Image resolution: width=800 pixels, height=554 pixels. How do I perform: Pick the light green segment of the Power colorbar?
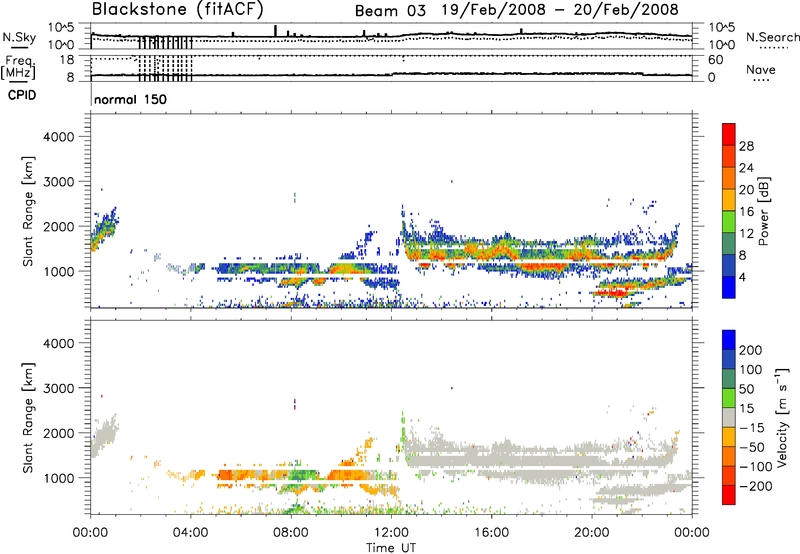[729, 222]
